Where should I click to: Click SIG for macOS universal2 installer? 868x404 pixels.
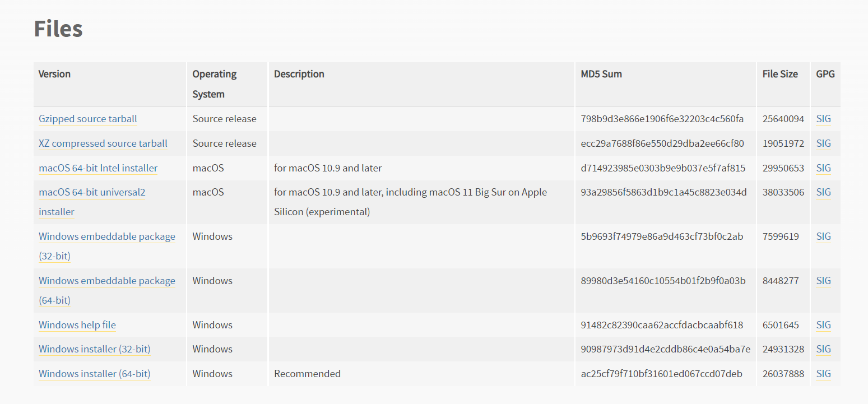coord(824,192)
